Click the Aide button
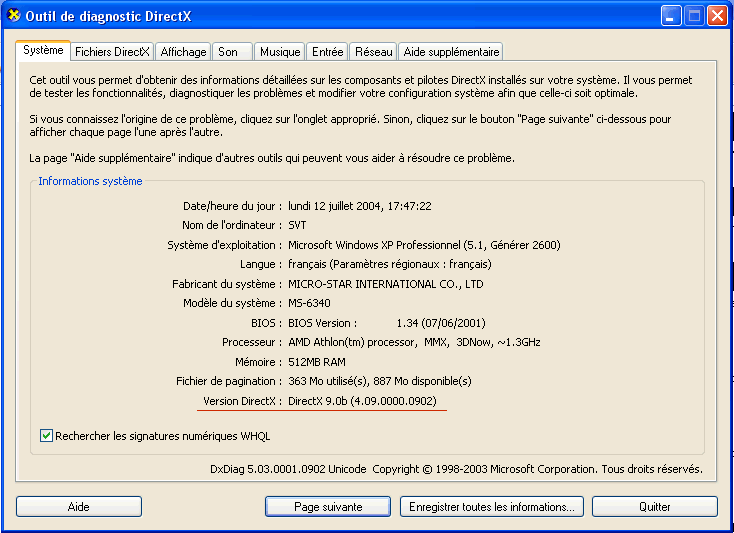Screen dimensions: 734x533 click(79, 506)
